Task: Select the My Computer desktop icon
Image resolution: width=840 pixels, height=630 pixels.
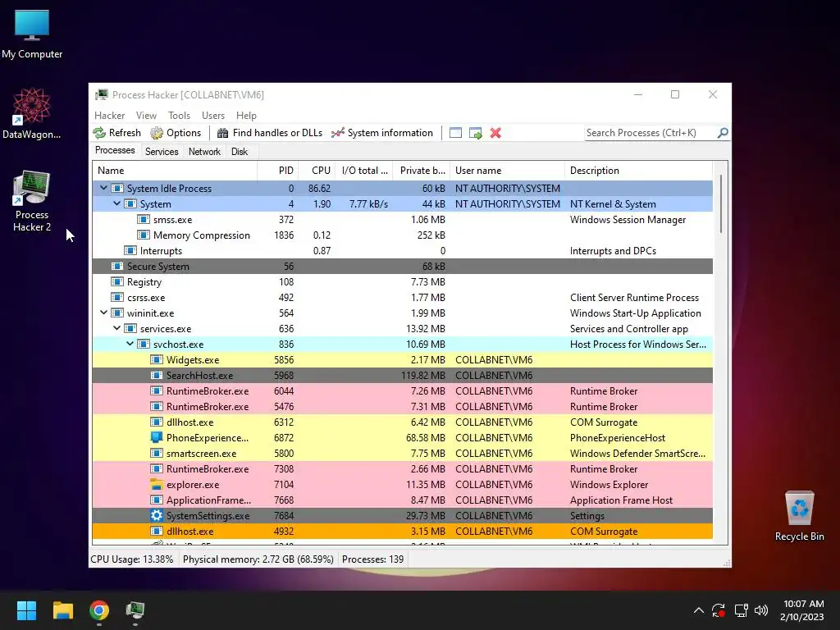Action: (32, 34)
